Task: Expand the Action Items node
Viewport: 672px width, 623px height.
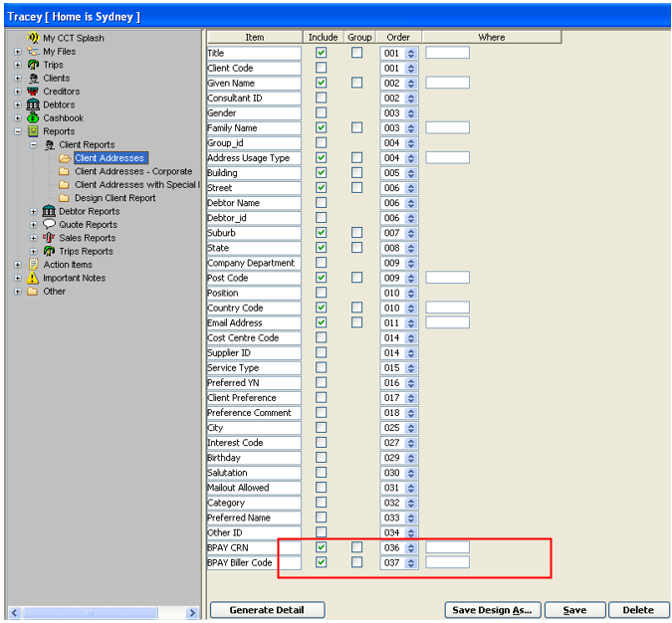Action: coord(18,265)
